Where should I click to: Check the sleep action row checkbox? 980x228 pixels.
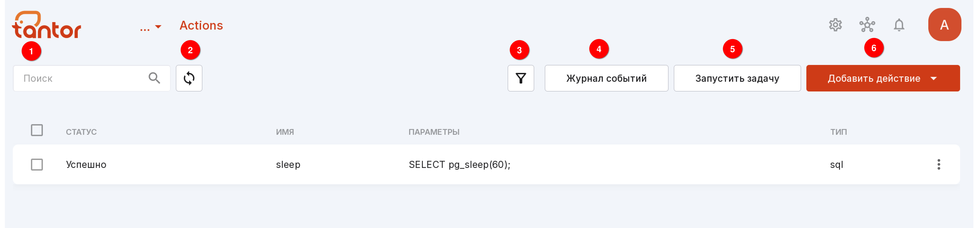(37, 164)
